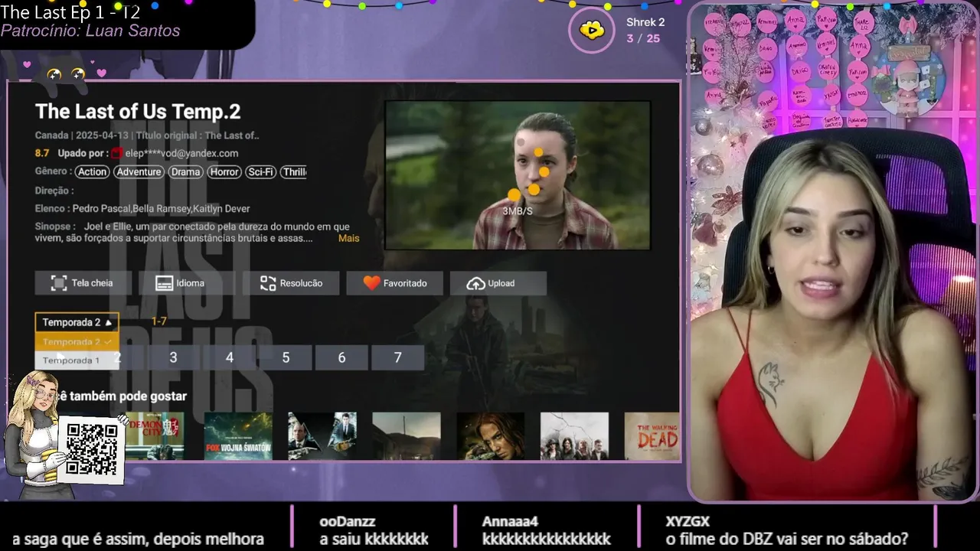
Task: Click the orange heart icon
Action: [x=371, y=283]
